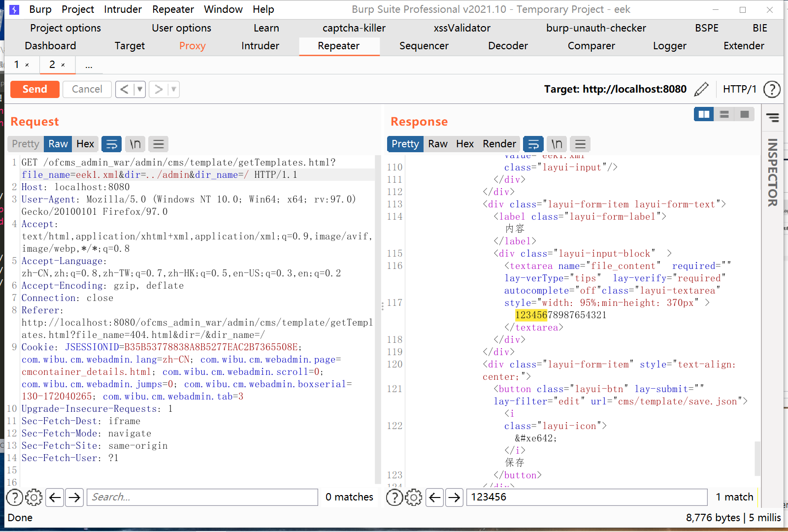Open Request search settings gear
788x532 pixels.
tap(34, 498)
